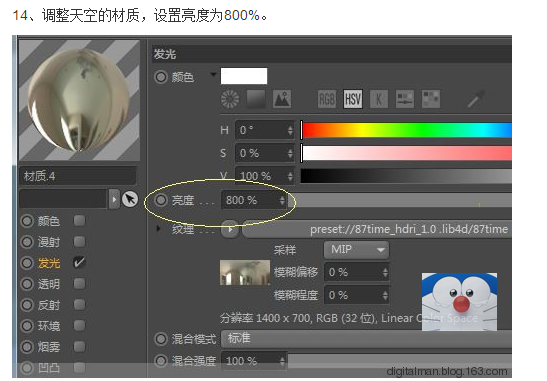This screenshot has width=547, height=381.
Task: Open the color swatches icon
Action: pos(431,99)
